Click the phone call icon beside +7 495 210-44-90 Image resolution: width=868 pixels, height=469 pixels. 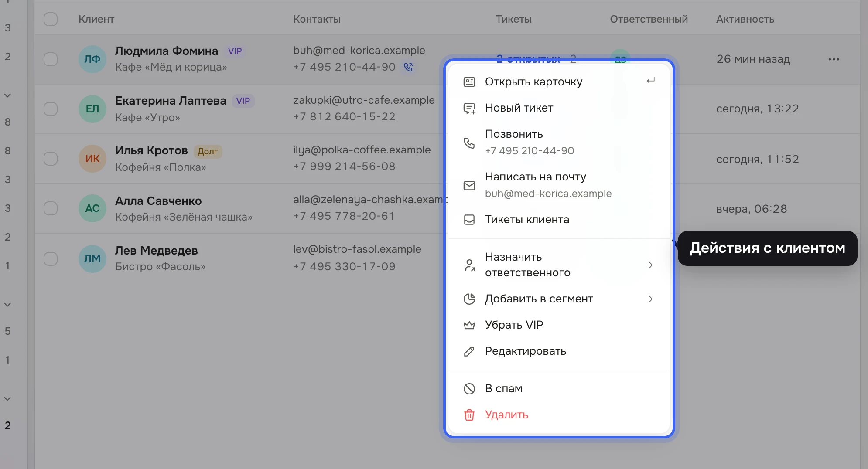408,67
